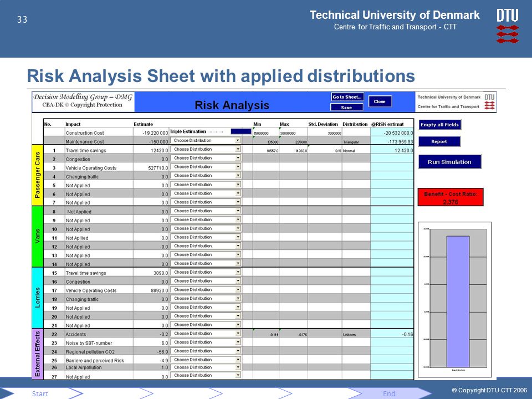This screenshot has height=399, width=532.
Task: Open distribution dropdown for row 4 Changing traffic
Action: 238,176
